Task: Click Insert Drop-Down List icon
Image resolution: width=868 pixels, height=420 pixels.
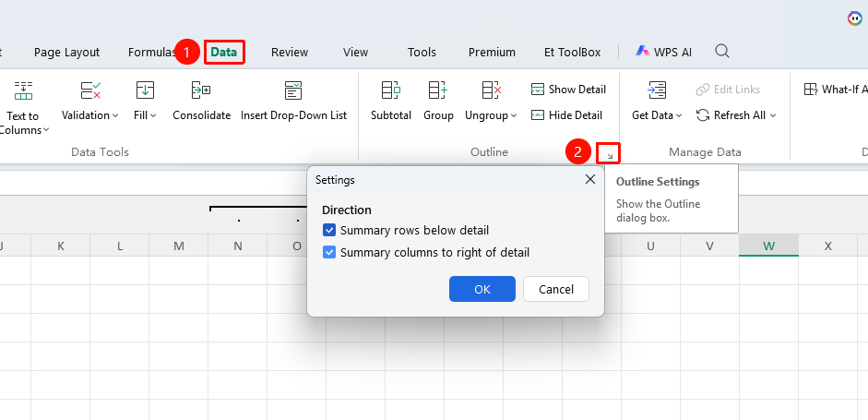Action: 293,90
